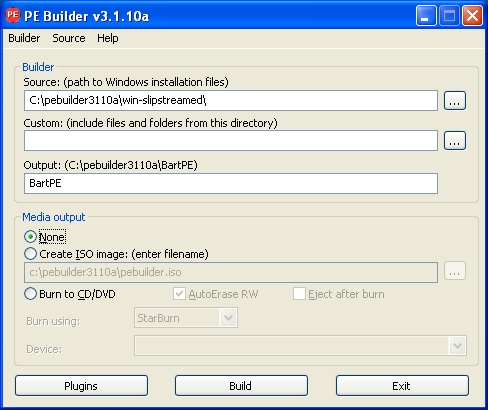The width and height of the screenshot is (488, 410).
Task: Click the Source path label
Action: 126,82
